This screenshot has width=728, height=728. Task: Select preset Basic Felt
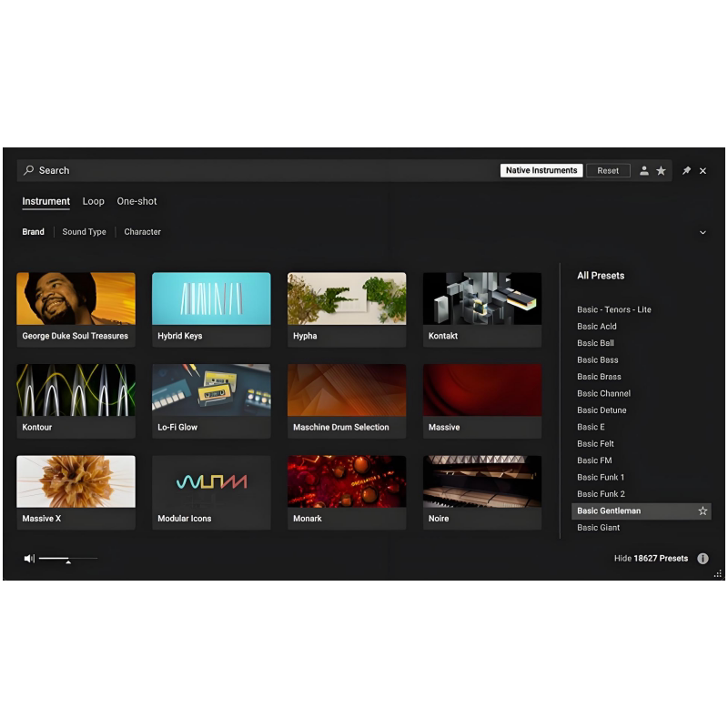click(x=595, y=443)
